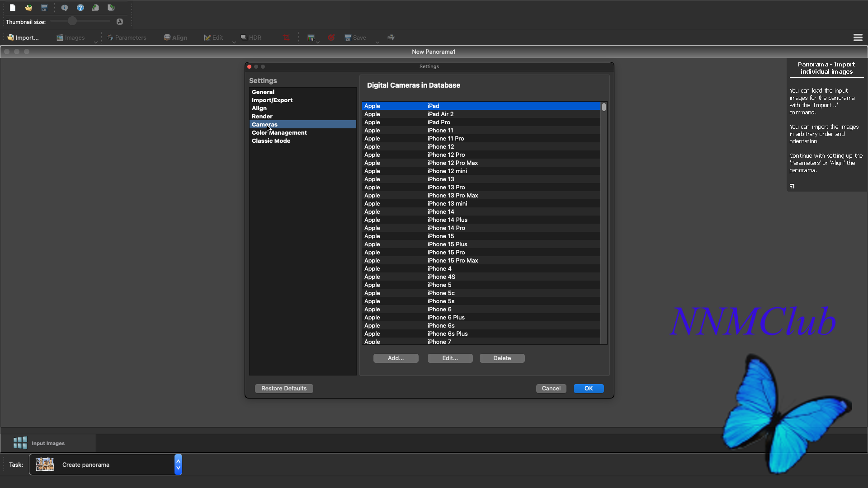The height and width of the screenshot is (488, 868).
Task: Open the info speech bubble icon
Action: coord(65,8)
